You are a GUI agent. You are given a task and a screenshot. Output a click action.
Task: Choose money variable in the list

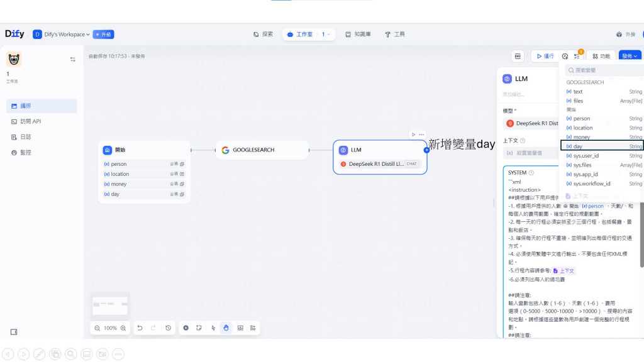(x=604, y=137)
